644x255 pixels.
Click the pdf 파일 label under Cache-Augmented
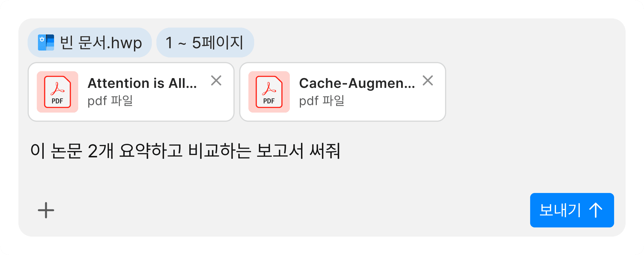322,101
